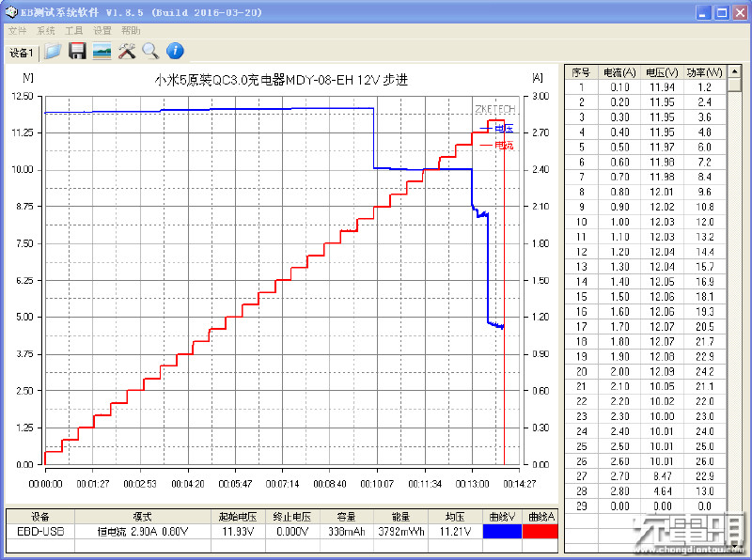Click the 00:10:07 time axis label

click(377, 484)
